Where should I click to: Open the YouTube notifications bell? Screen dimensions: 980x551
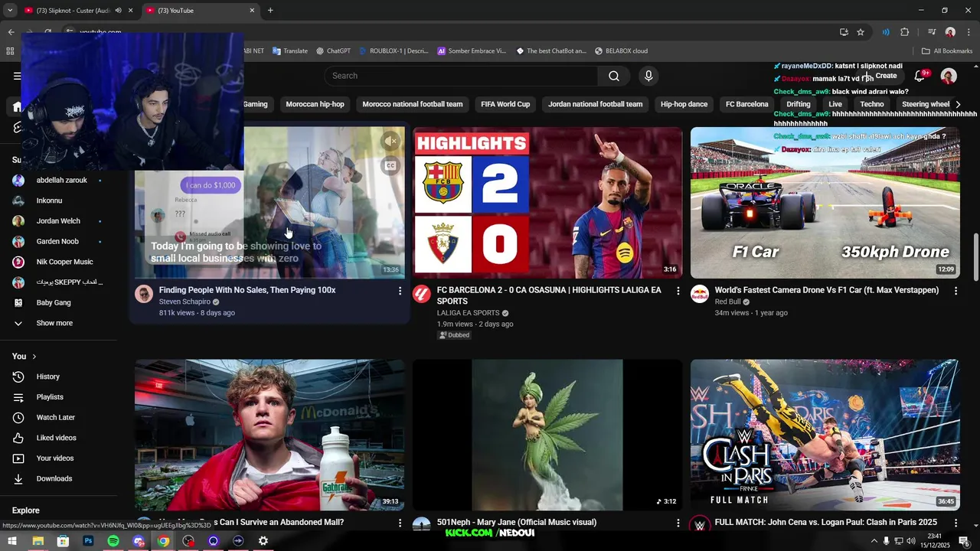[x=920, y=76]
